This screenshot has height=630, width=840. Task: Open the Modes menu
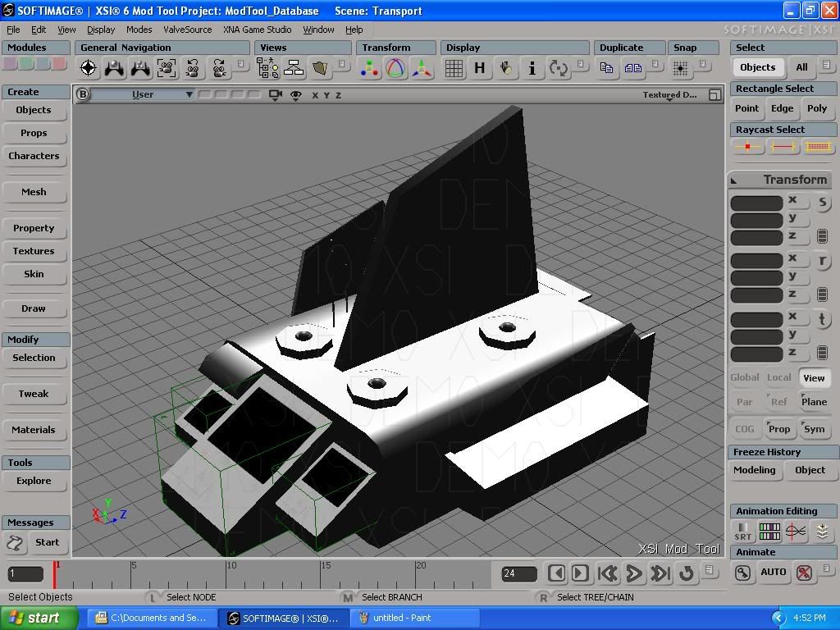click(x=139, y=30)
